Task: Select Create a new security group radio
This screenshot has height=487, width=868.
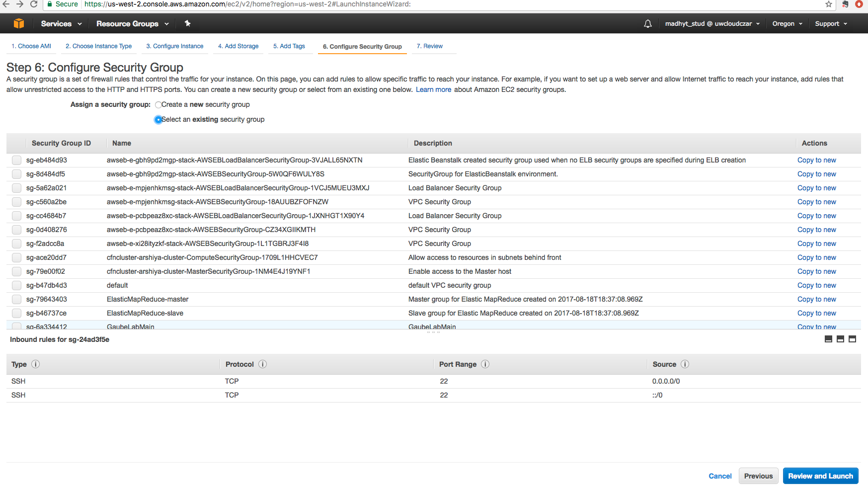Action: click(x=158, y=105)
